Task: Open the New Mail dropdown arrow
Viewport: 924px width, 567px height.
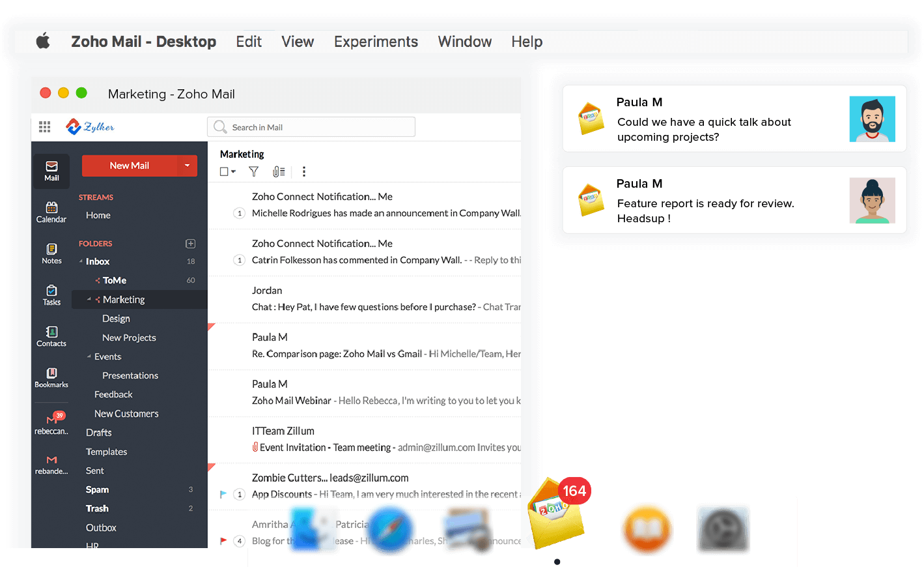Action: 188,166
